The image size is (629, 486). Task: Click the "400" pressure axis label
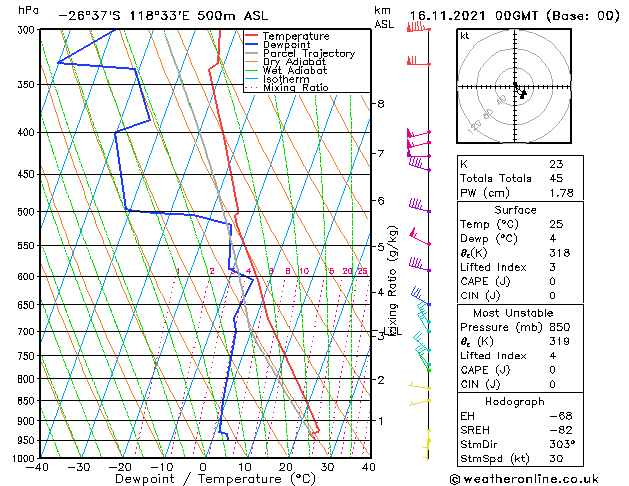[28, 133]
